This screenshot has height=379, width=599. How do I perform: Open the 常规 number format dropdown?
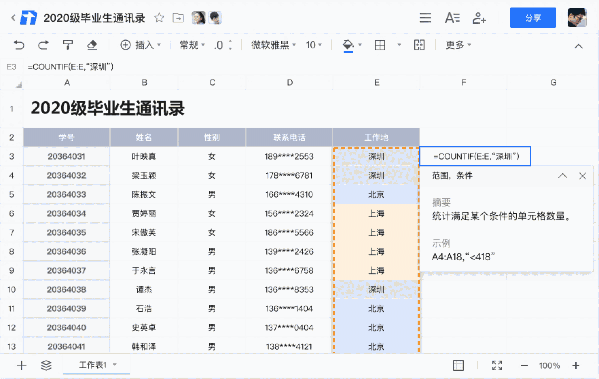[193, 45]
